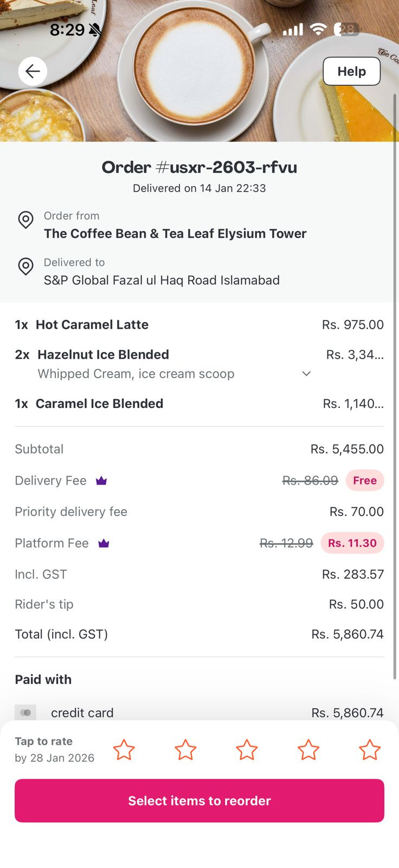Rate the order two stars
Viewport: 399px width, 868px height.
click(185, 750)
